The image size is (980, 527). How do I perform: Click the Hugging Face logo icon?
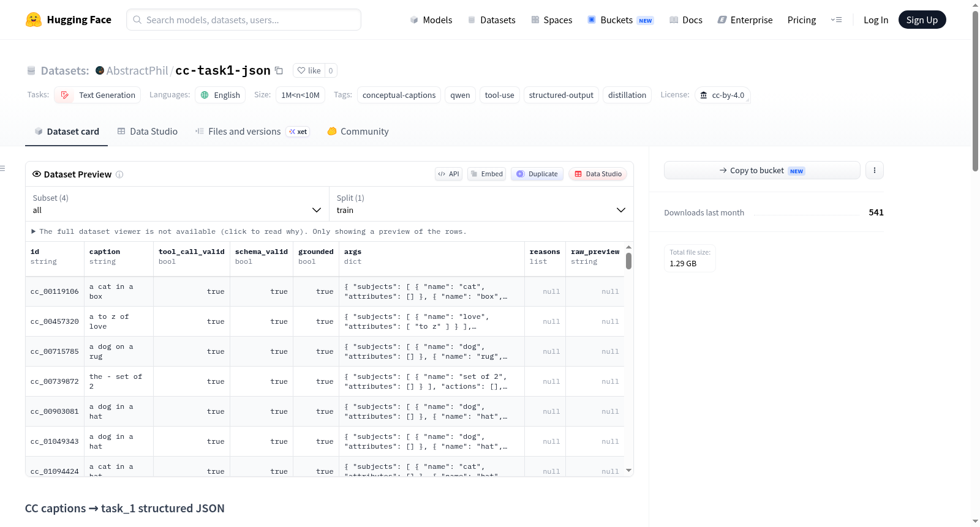tap(34, 20)
